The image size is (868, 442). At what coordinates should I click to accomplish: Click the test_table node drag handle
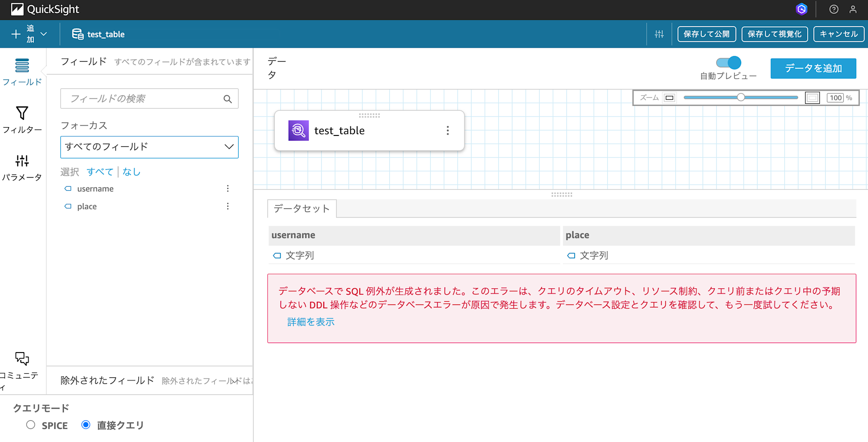(x=369, y=115)
